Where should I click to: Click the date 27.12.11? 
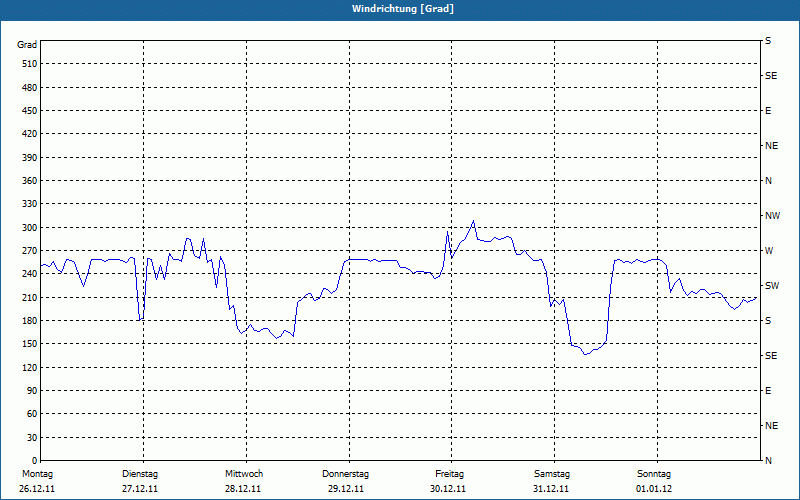pyautogui.click(x=140, y=489)
